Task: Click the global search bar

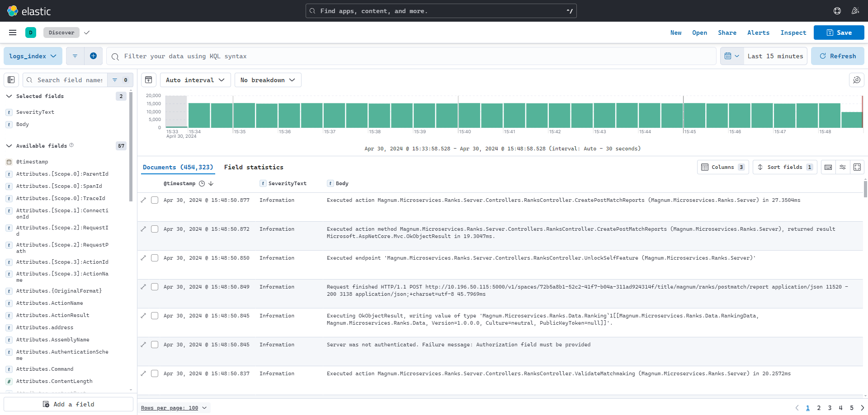Action: click(441, 11)
